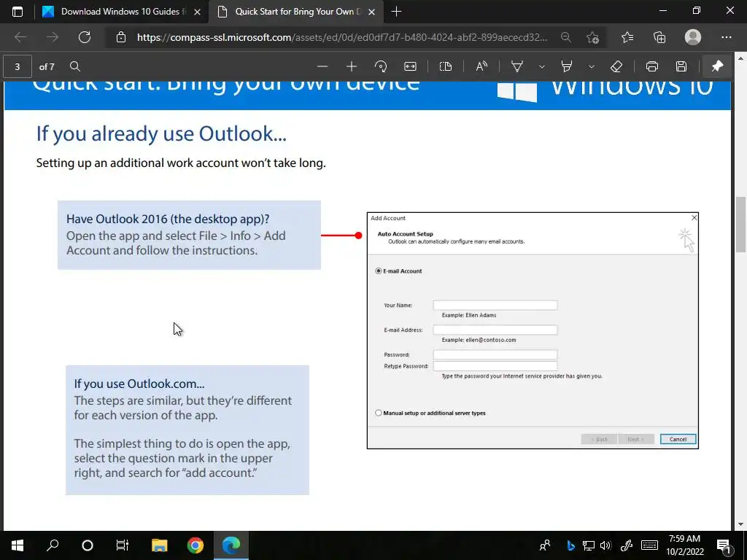The image size is (747, 560).
Task: Select the Erase tool
Action: [616, 66]
